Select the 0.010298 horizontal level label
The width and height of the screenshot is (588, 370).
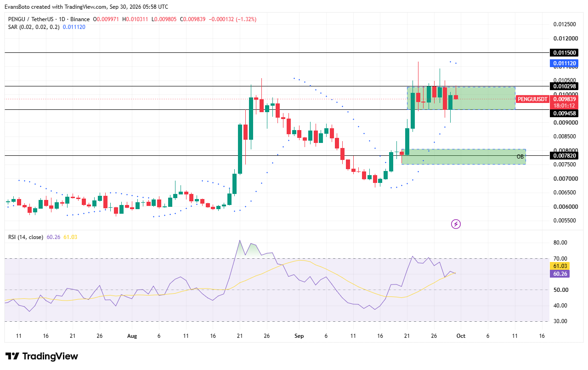(564, 86)
